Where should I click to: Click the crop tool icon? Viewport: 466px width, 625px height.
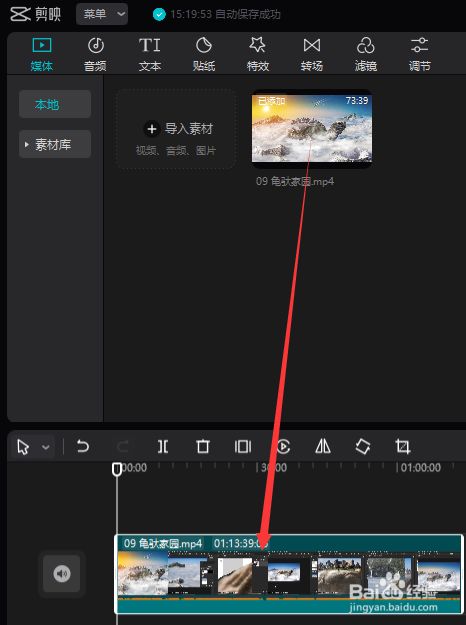(403, 446)
